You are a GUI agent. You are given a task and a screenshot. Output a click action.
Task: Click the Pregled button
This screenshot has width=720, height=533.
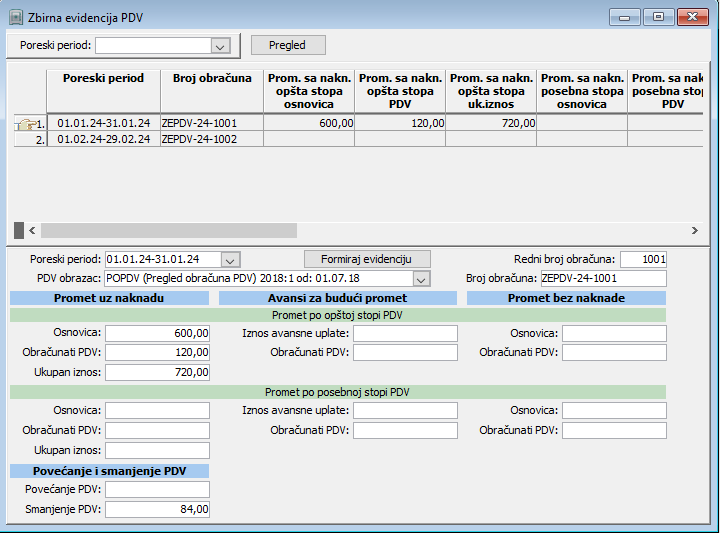(x=288, y=45)
